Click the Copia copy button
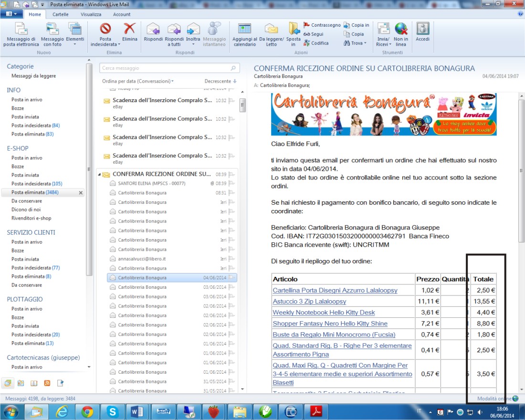Viewport: 525px width, 420px height. 354,34
